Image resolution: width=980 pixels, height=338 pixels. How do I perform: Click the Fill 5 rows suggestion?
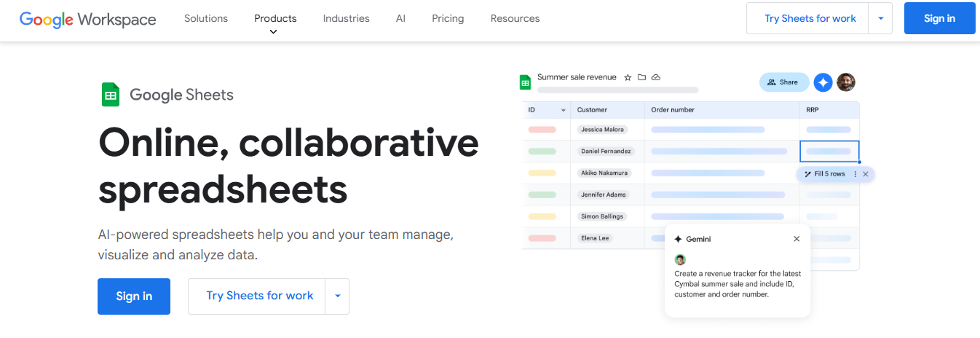click(x=826, y=174)
